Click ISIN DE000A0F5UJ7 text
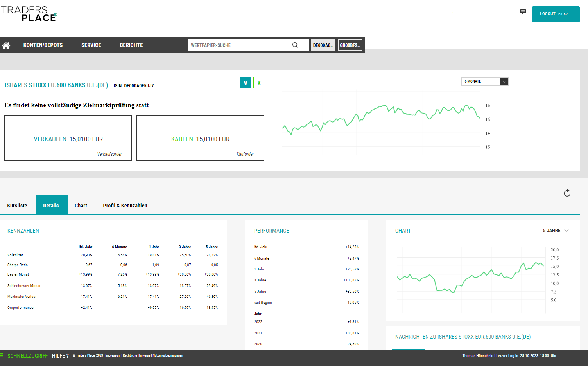 tap(134, 86)
